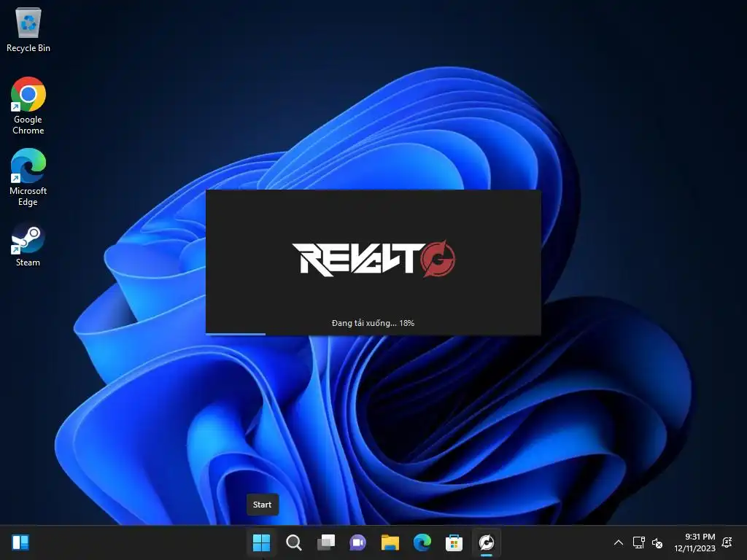Open network status tray icon
747x560 pixels.
coord(638,542)
